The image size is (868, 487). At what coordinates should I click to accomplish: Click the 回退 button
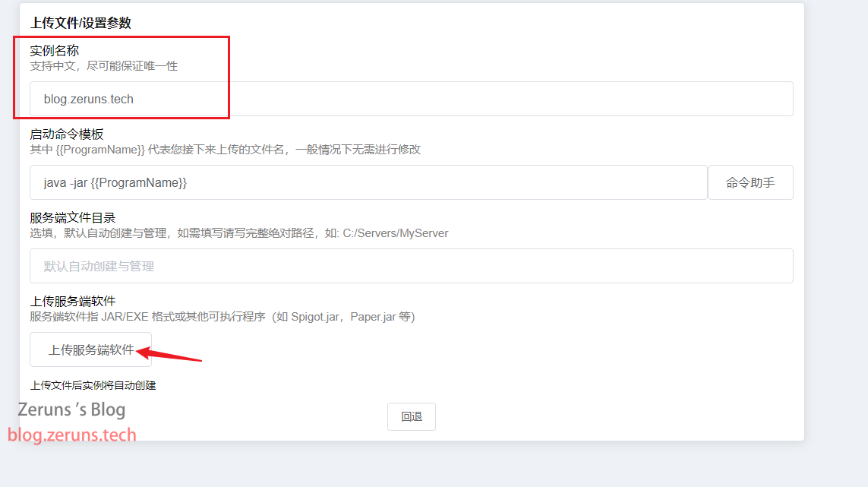pyautogui.click(x=412, y=416)
